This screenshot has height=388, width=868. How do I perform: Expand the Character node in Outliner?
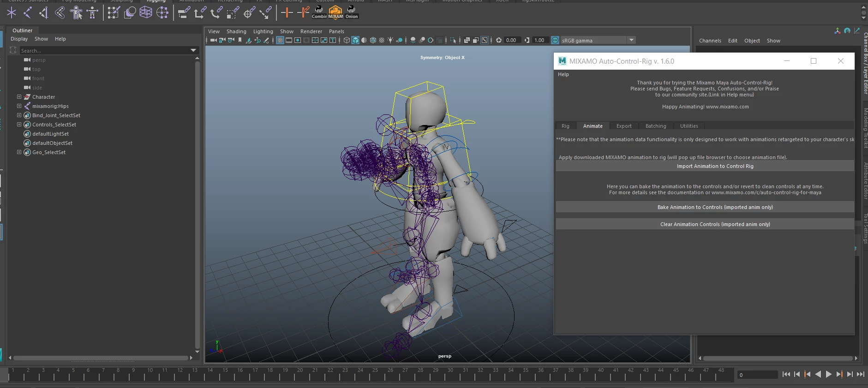coord(19,97)
